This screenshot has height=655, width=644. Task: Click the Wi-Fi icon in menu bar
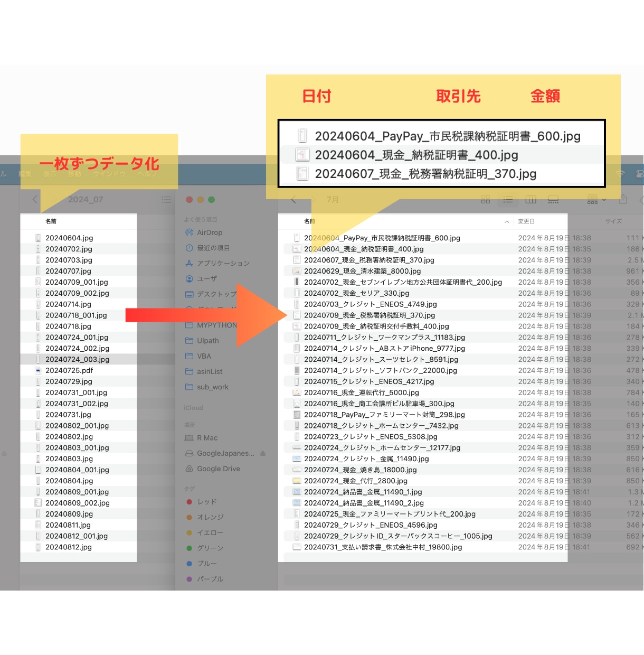[x=620, y=174]
